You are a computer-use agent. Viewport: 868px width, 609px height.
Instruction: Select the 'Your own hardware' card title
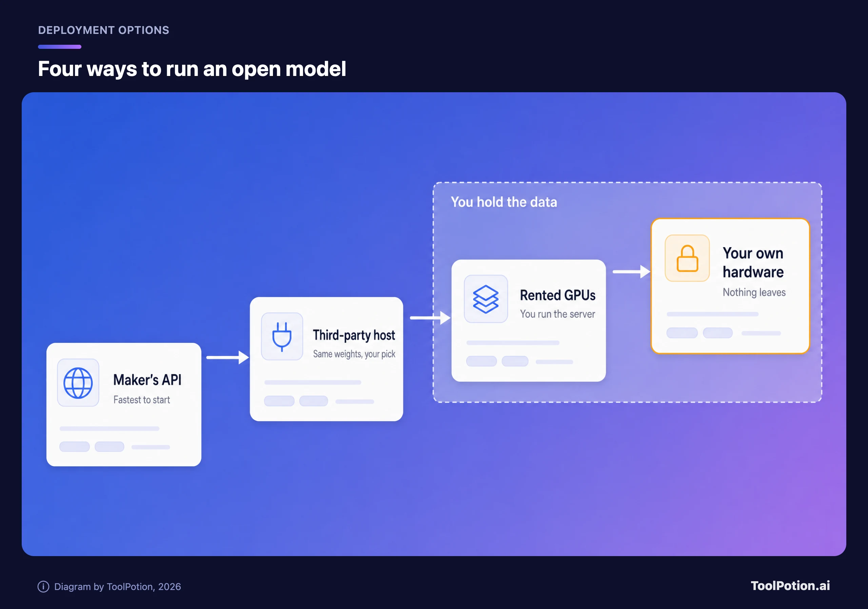tap(753, 262)
